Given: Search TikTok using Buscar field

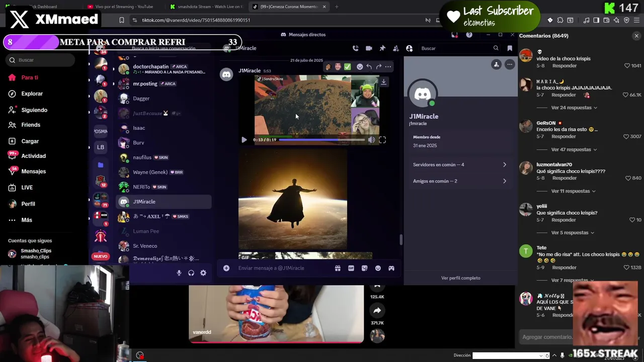Looking at the screenshot, I should (40, 60).
